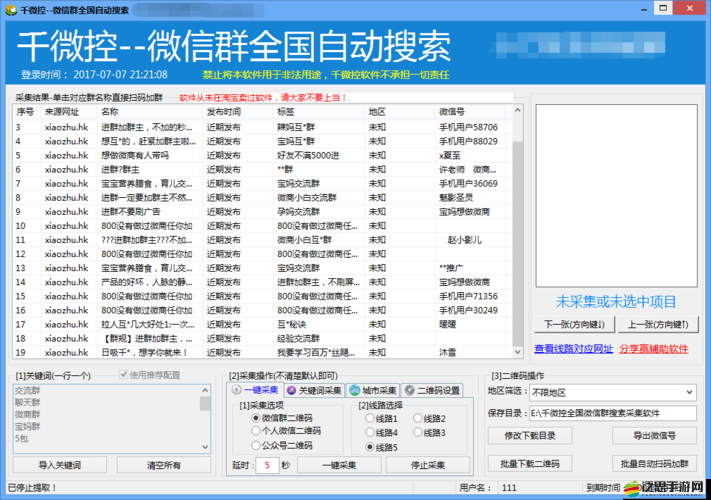
Task: Click keyword 交流群 in keyword list
Action: (x=28, y=390)
